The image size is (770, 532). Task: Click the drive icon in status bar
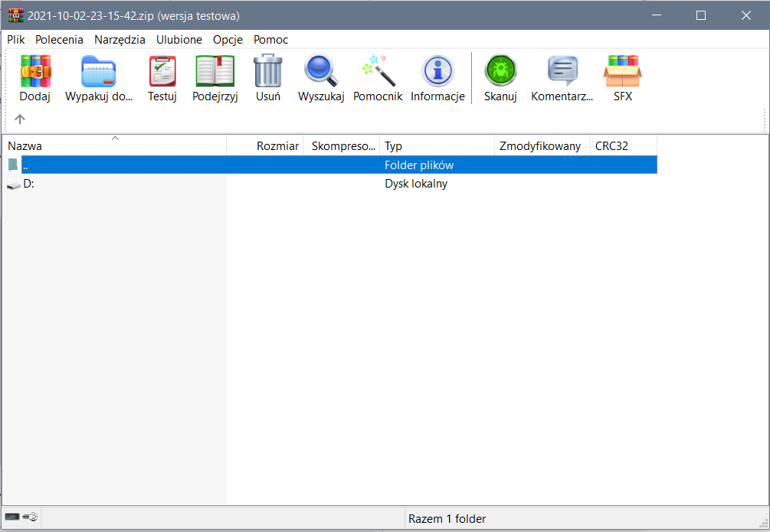(11, 516)
